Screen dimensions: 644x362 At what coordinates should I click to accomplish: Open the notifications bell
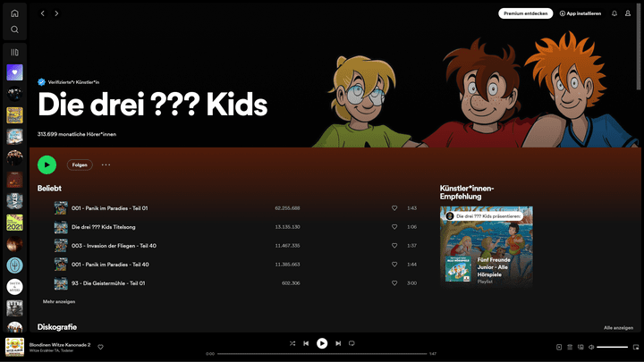point(614,13)
